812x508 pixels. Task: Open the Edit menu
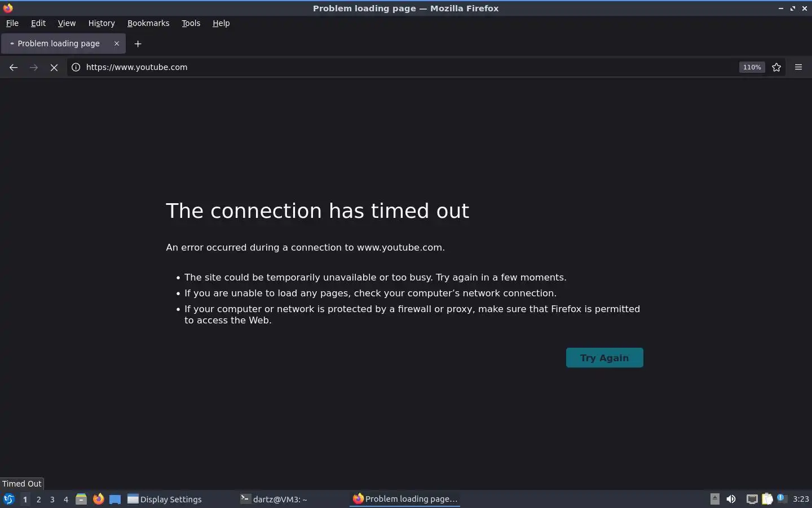pos(38,23)
